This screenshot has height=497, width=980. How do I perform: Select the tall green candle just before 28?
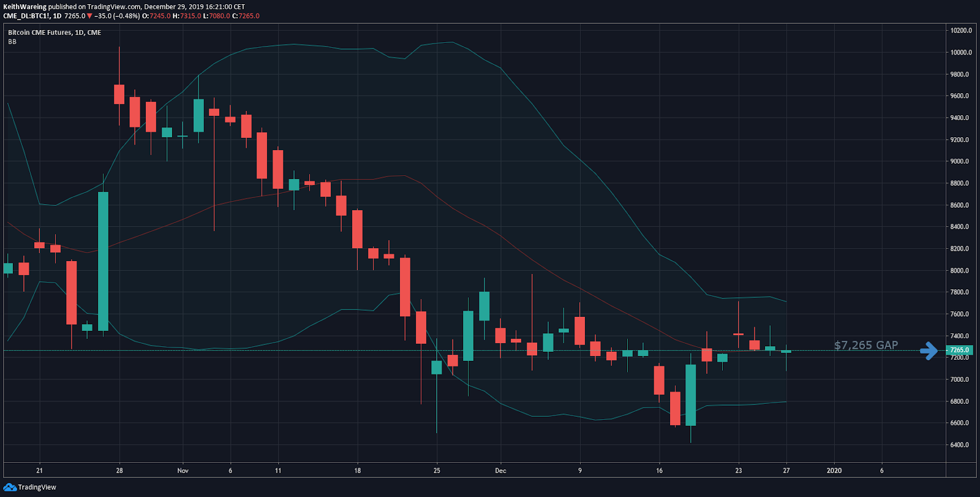[x=104, y=261]
